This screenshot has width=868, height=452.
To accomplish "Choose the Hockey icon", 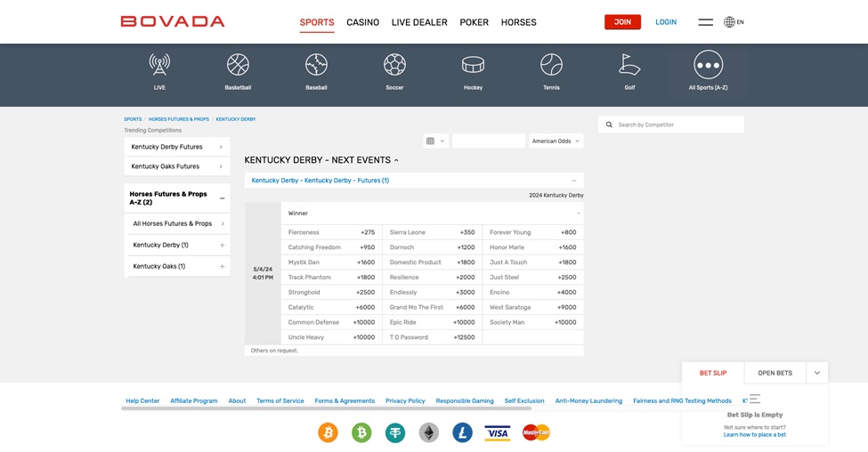I will pos(473,65).
